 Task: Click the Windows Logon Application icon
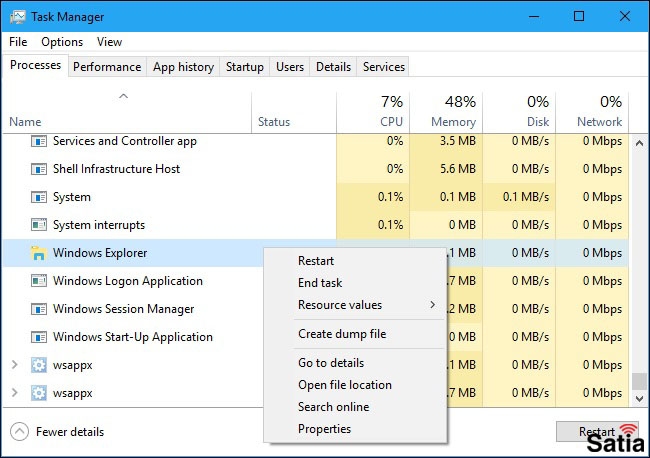(x=39, y=281)
